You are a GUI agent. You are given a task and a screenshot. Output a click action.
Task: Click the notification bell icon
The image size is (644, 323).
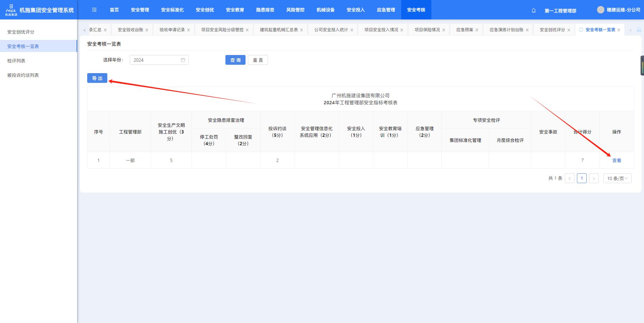pyautogui.click(x=534, y=10)
